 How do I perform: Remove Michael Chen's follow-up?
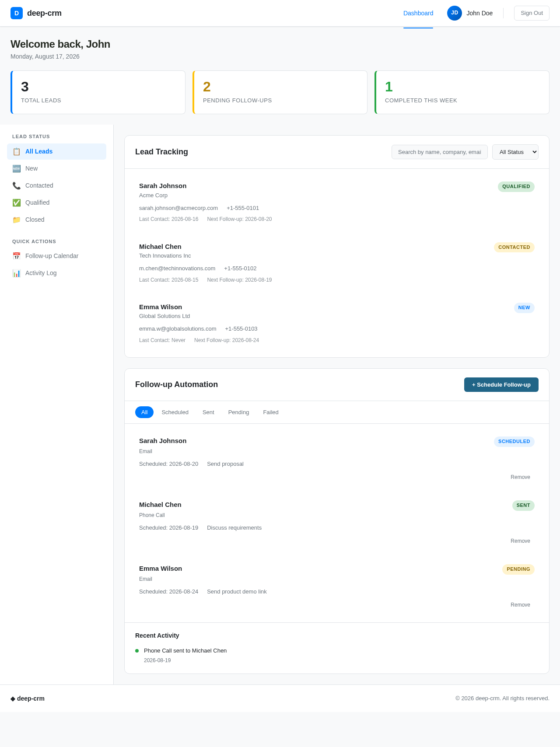click(520, 541)
